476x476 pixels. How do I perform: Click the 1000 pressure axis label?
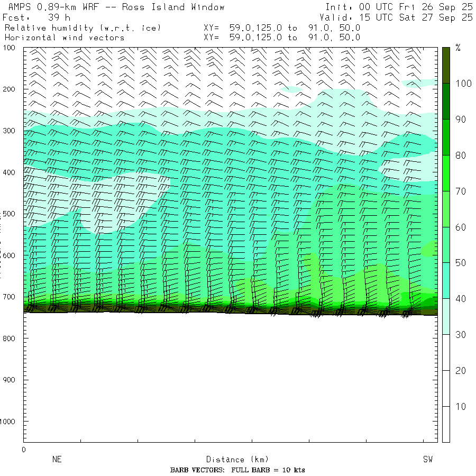(7, 422)
